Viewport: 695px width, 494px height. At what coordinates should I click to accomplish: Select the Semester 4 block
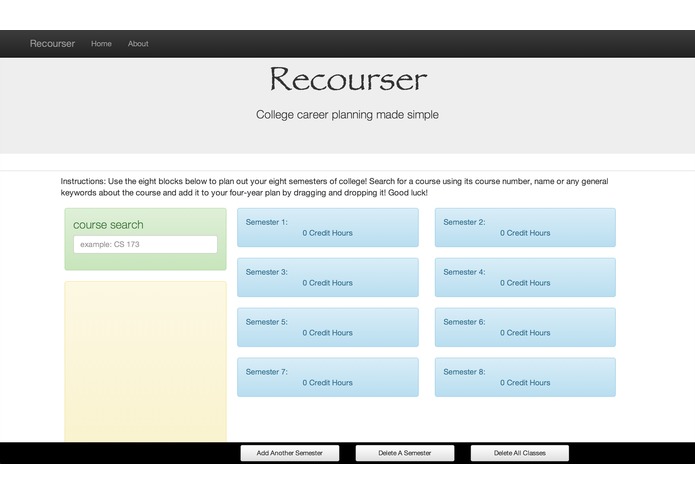(x=525, y=277)
